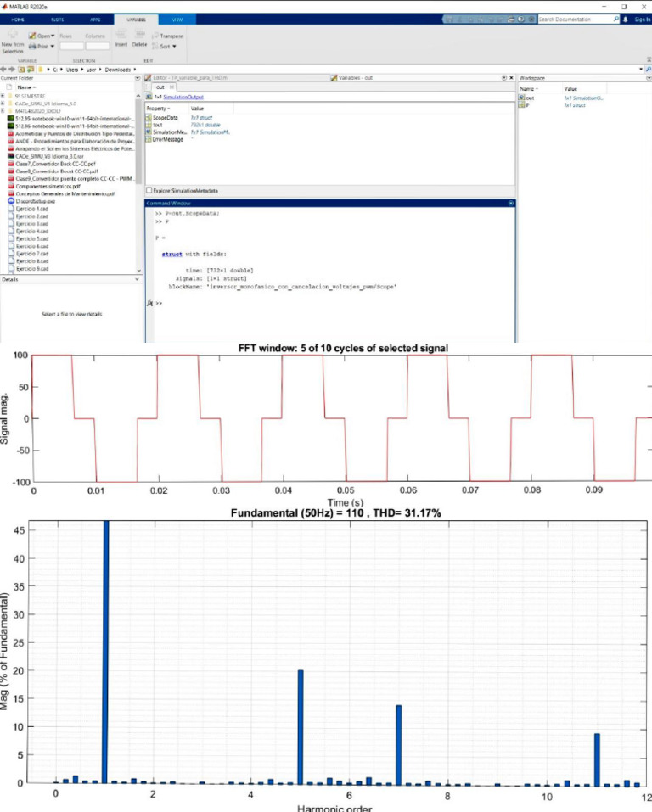Click the notification bell icon

(x=627, y=18)
